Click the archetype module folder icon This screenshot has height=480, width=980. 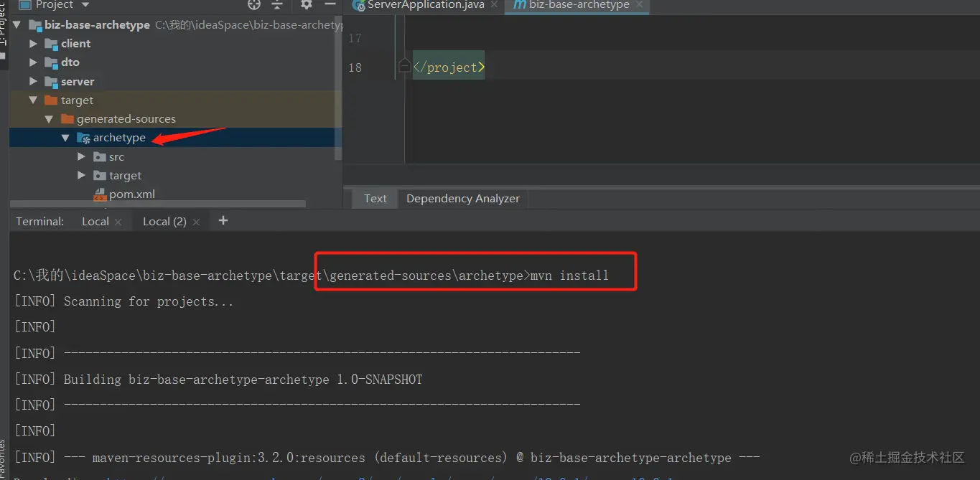point(83,138)
